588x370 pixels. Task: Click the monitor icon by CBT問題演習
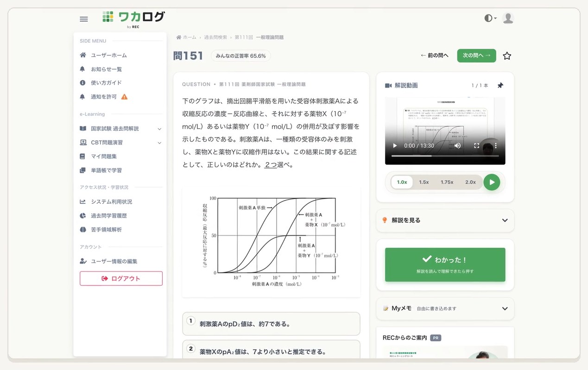pyautogui.click(x=82, y=143)
